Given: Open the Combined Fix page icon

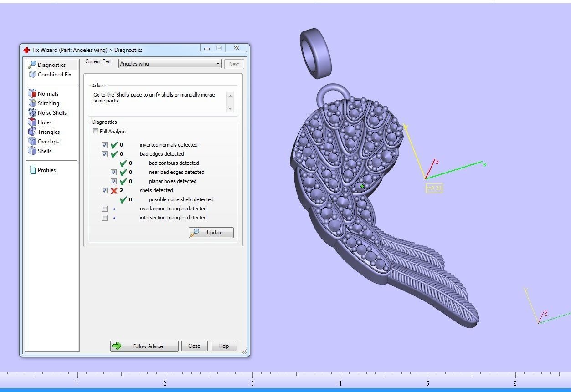Looking at the screenshot, I should 32,74.
